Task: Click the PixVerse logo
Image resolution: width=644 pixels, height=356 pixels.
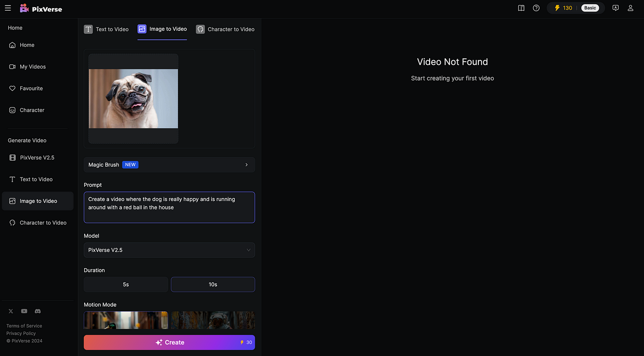Action: pos(41,8)
